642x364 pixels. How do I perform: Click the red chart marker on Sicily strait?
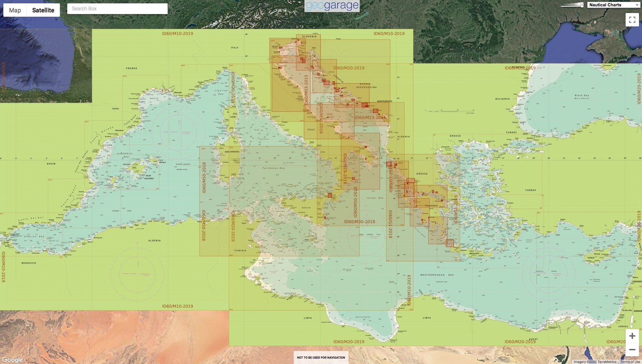pos(330,195)
